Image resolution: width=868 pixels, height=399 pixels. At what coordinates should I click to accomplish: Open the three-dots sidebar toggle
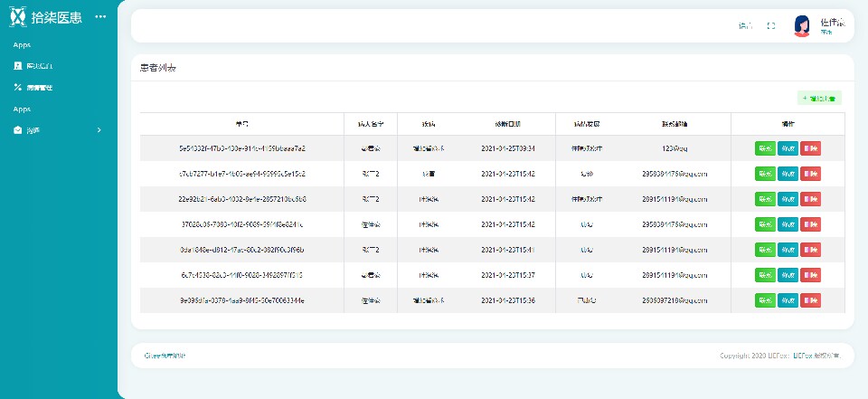100,16
